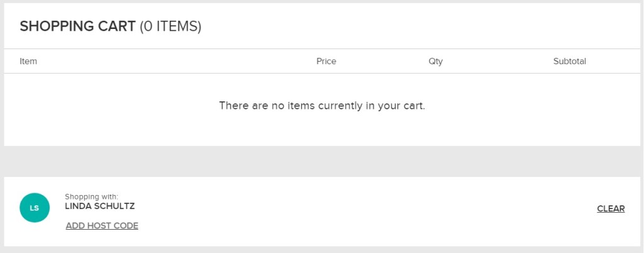Click the Item column header
This screenshot has height=253, width=644.
(x=28, y=62)
